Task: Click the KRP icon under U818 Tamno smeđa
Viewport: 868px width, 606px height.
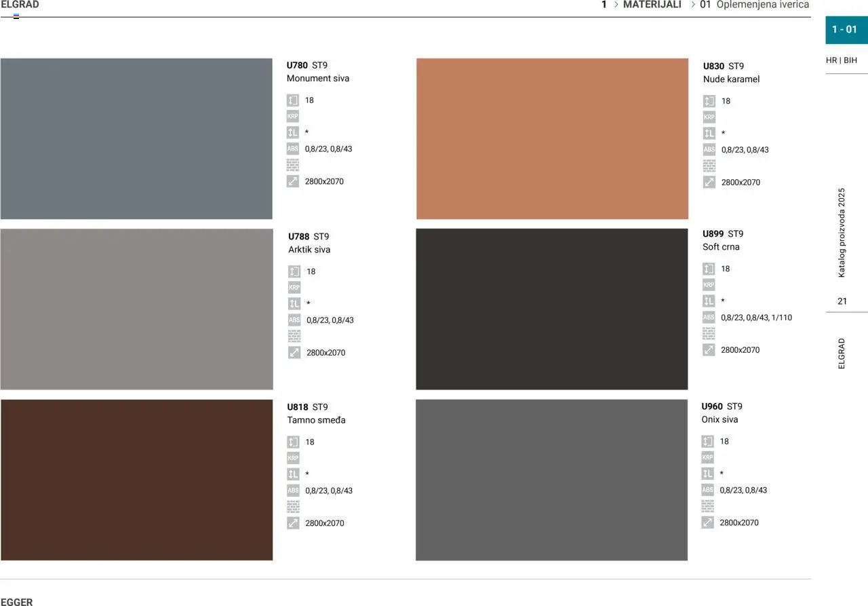Action: point(293,458)
